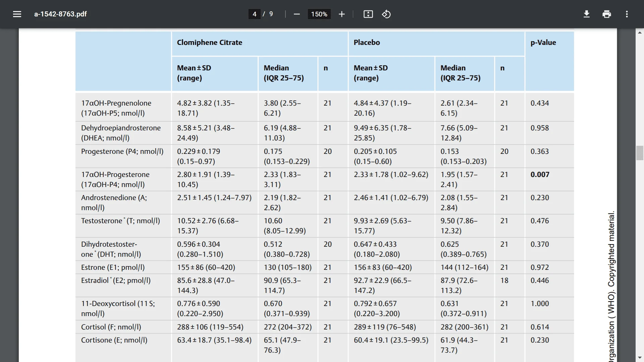The image size is (644, 362).
Task: Select the 17αOH-Progesterone row label
Action: tap(115, 179)
